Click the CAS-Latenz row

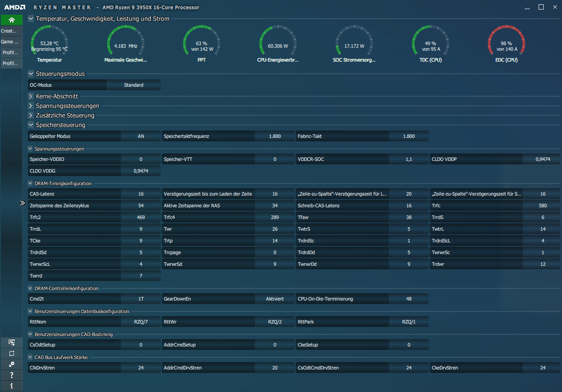(x=94, y=194)
